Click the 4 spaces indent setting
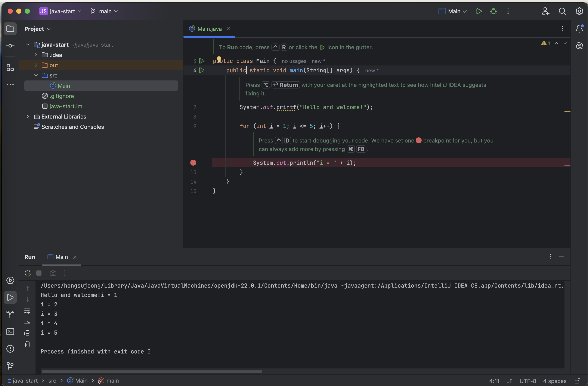Screen dimensions: 588x386 (554, 381)
